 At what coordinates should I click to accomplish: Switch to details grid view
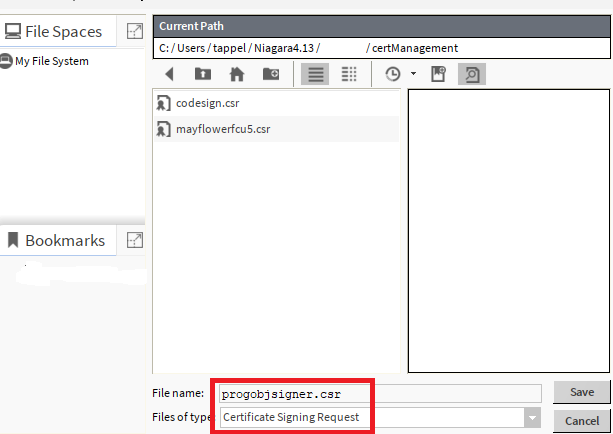[349, 74]
